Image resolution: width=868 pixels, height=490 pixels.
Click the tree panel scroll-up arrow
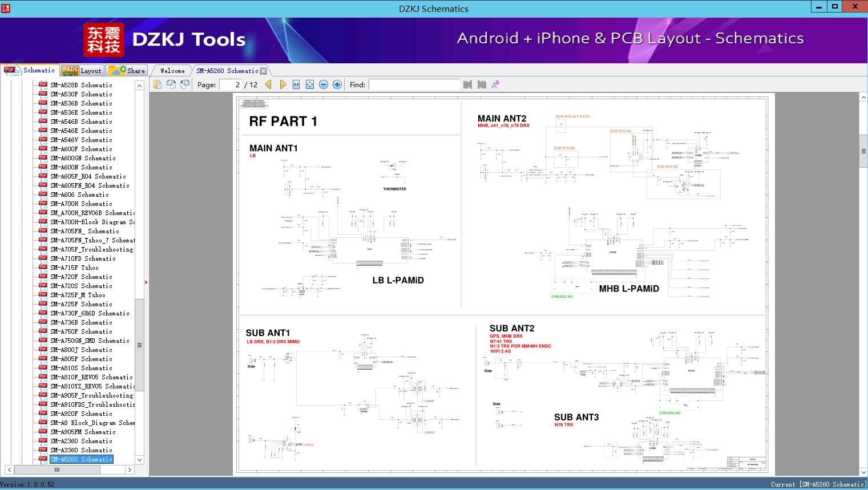pyautogui.click(x=139, y=86)
